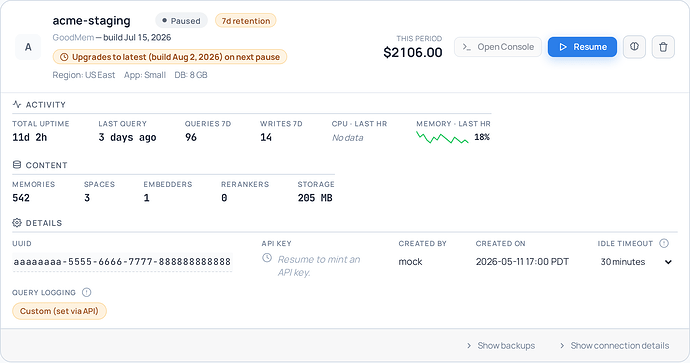Click the Paused status badge
The image size is (690, 363).
tap(181, 21)
